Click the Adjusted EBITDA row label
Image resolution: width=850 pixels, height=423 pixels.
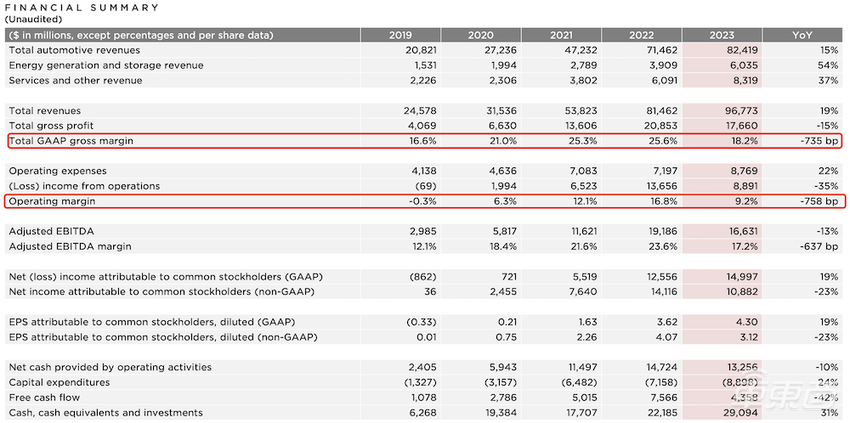(x=51, y=232)
